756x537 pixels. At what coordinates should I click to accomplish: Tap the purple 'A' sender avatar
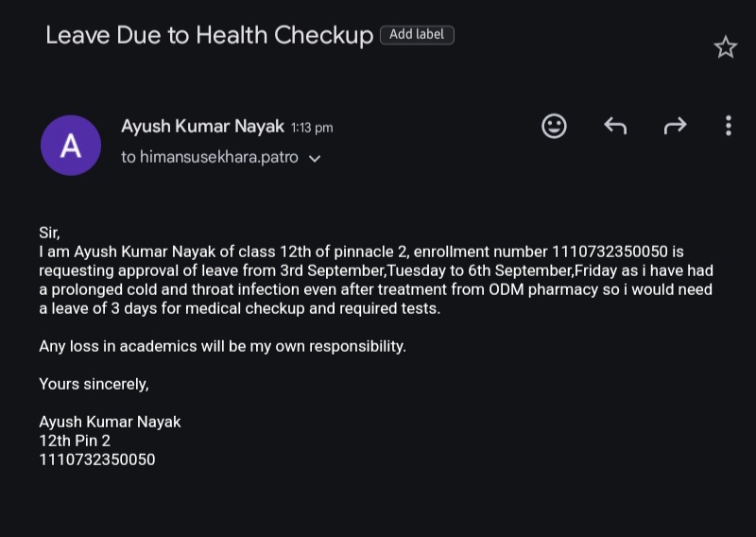point(71,146)
